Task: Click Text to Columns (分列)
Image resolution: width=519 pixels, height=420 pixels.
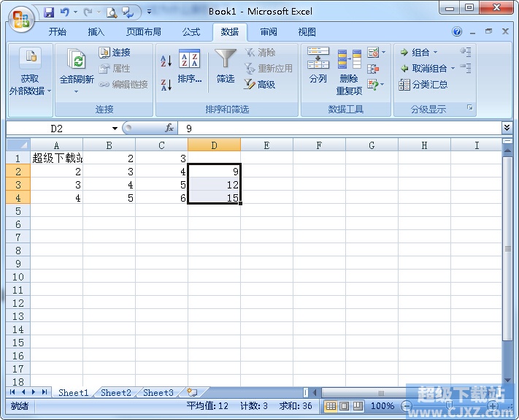Action: click(x=318, y=65)
